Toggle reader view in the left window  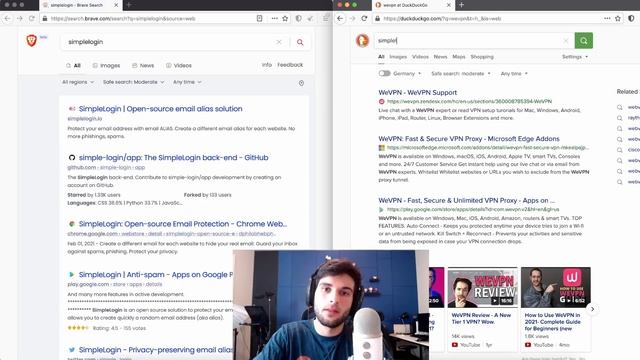pyautogui.click(x=259, y=18)
